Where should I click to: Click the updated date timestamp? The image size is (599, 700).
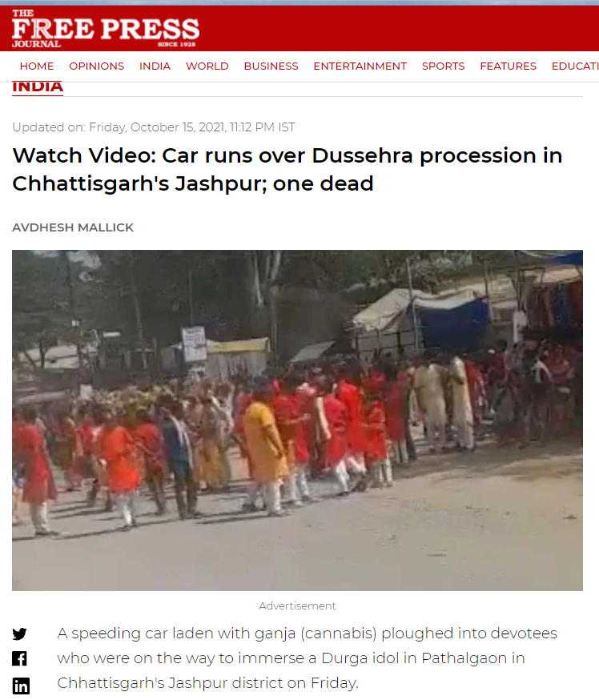(x=154, y=127)
